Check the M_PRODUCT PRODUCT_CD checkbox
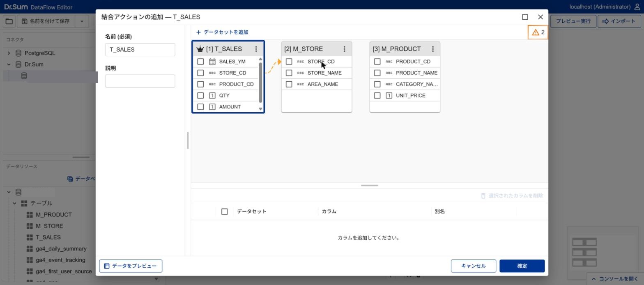Image resolution: width=644 pixels, height=285 pixels. click(x=377, y=62)
